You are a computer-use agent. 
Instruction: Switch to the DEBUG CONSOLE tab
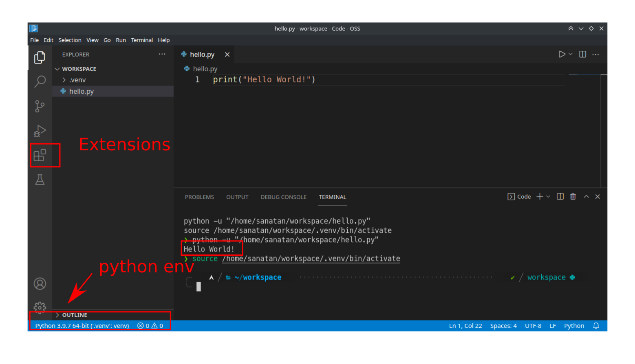pyautogui.click(x=283, y=197)
